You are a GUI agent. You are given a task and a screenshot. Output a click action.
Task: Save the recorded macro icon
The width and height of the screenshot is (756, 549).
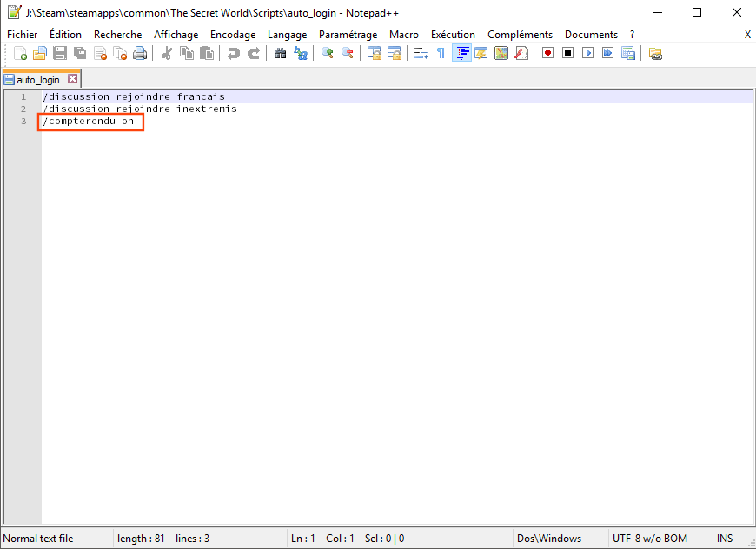click(628, 53)
